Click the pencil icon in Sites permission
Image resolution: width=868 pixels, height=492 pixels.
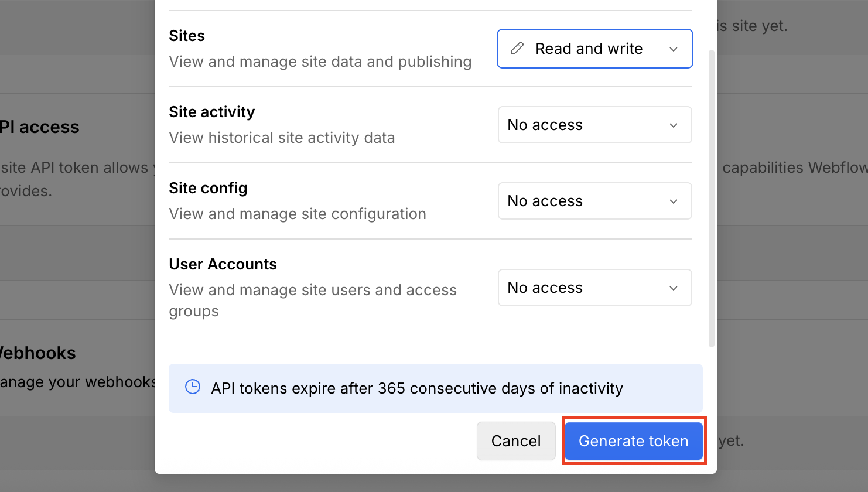point(517,49)
